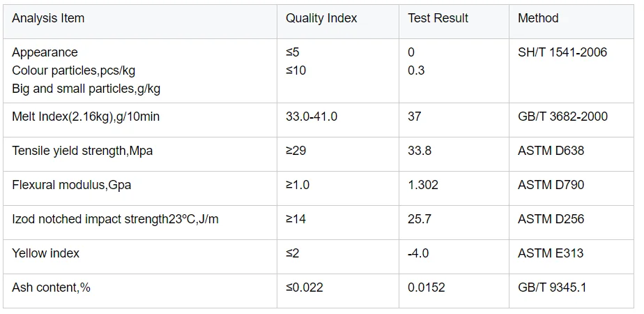Select the 1.302 test result value
Viewport: 644px width, 314px height.
[x=423, y=185]
